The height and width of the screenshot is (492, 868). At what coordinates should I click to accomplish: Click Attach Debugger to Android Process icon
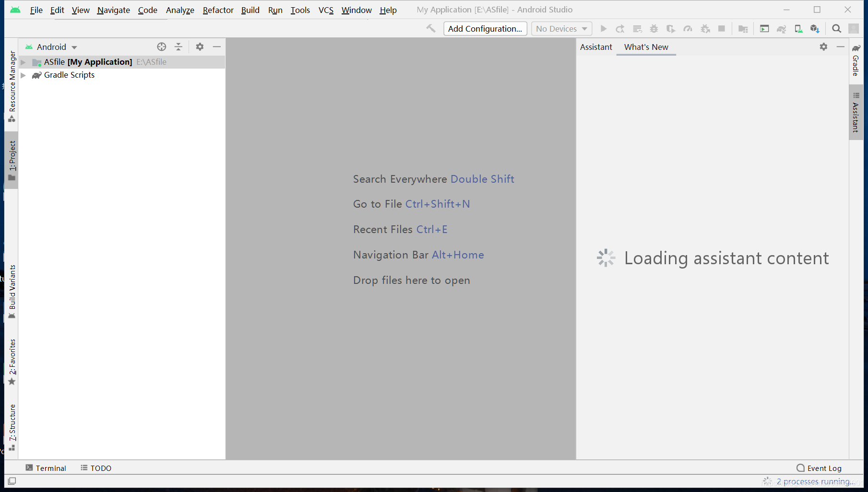click(705, 29)
